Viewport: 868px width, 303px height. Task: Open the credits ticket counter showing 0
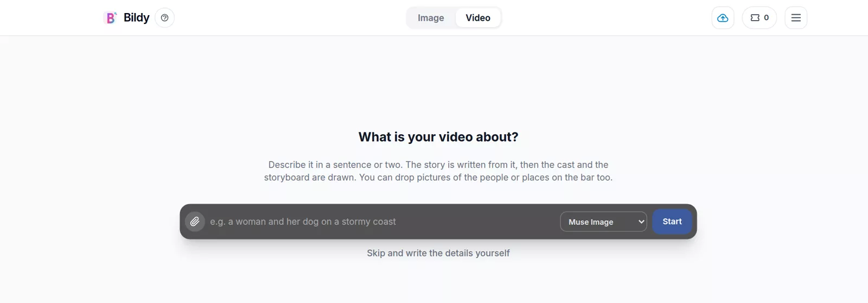(759, 18)
